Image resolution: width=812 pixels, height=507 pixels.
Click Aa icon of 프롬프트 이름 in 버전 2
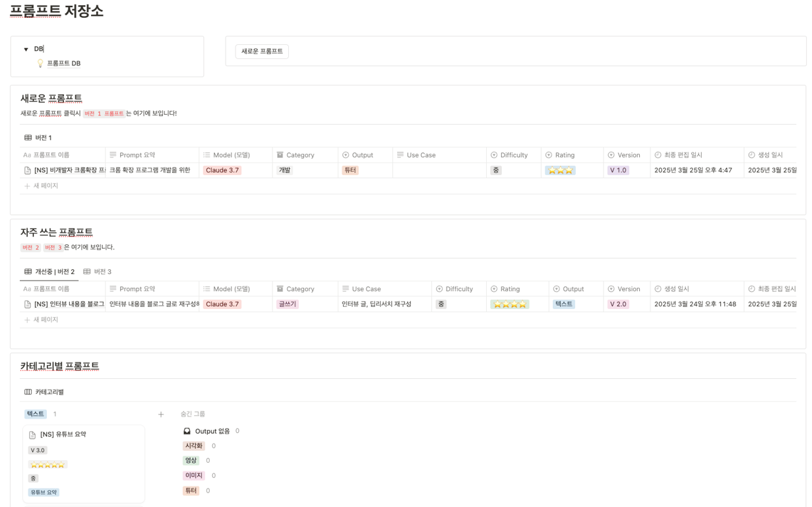coord(27,289)
